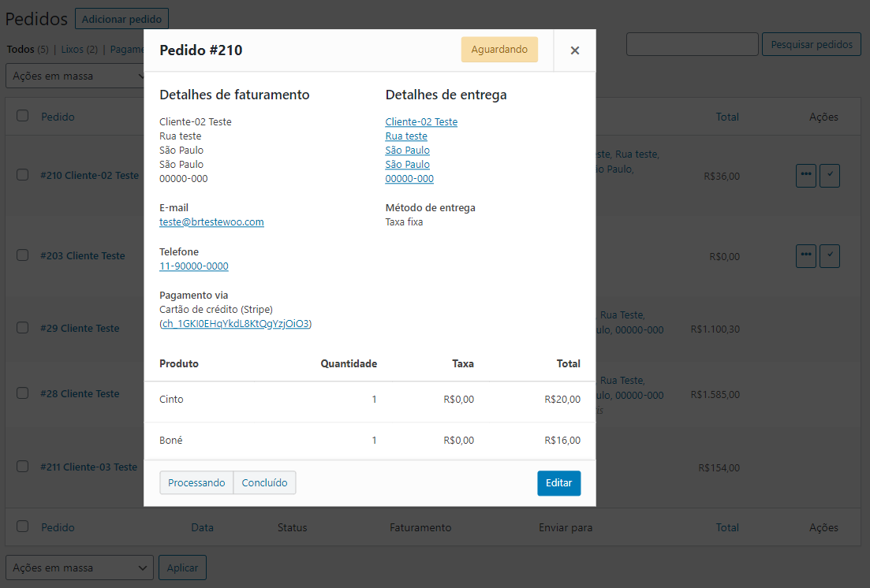Select checkbox for order #29

pyautogui.click(x=23, y=328)
